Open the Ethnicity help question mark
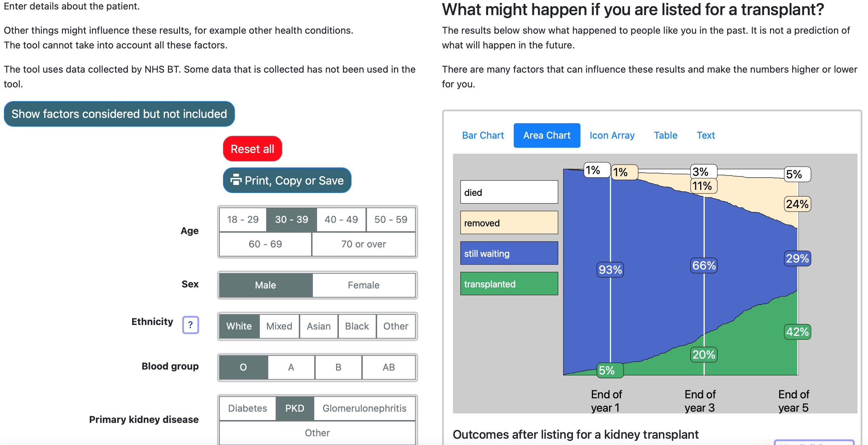Image resolution: width=868 pixels, height=445 pixels. click(190, 325)
